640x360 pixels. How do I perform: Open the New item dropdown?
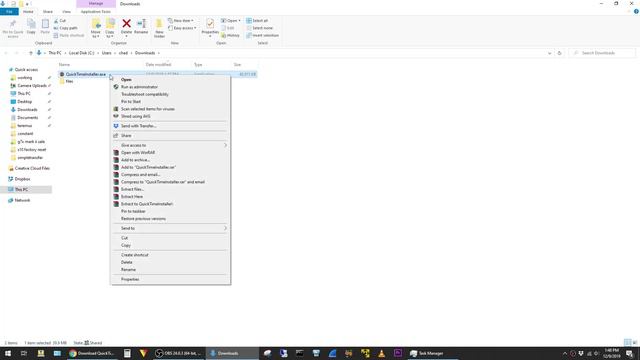pos(181,20)
